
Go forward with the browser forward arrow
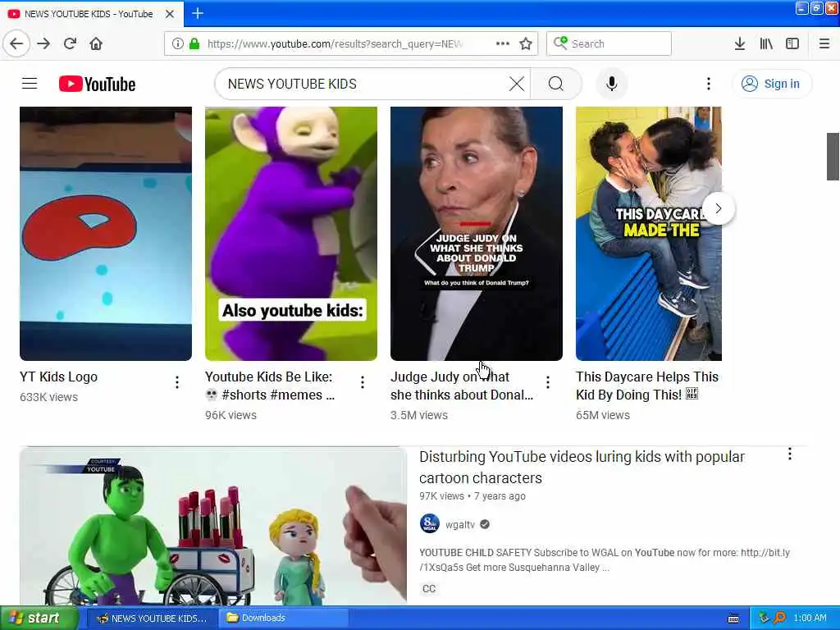(43, 43)
